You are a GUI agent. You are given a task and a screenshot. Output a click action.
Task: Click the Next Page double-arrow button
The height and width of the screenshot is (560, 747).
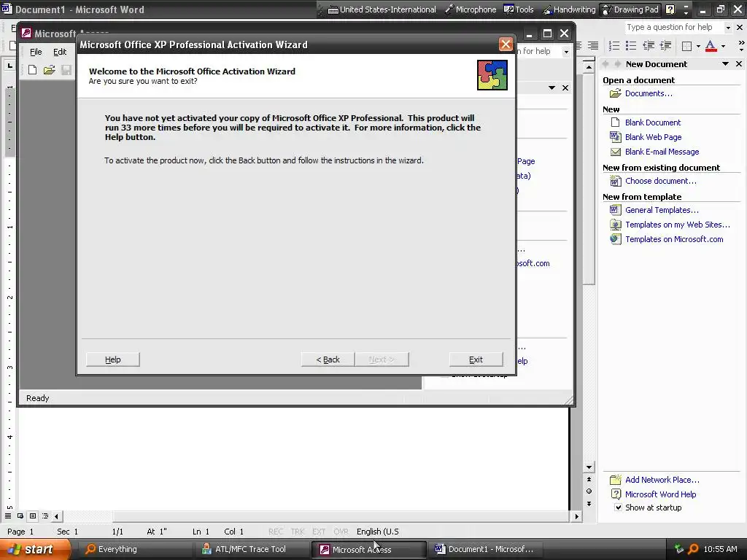coord(589,504)
